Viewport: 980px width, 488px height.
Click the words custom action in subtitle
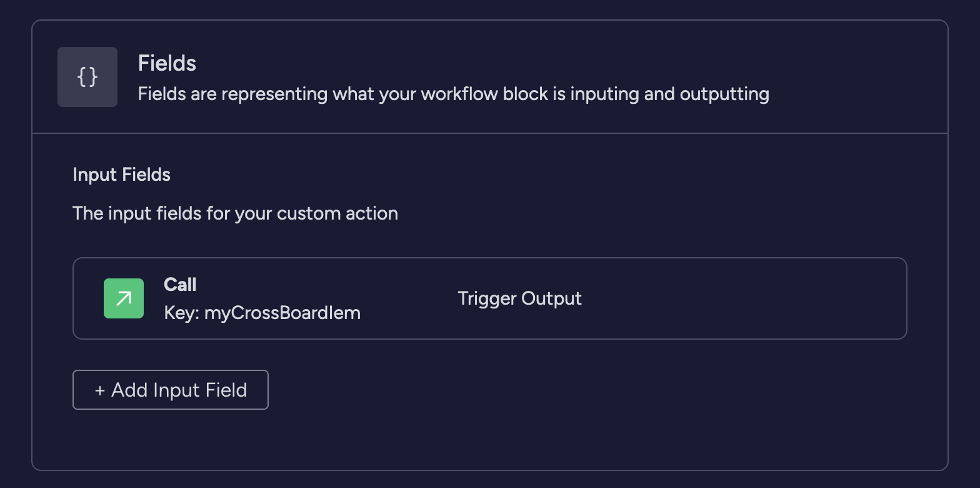(x=337, y=213)
